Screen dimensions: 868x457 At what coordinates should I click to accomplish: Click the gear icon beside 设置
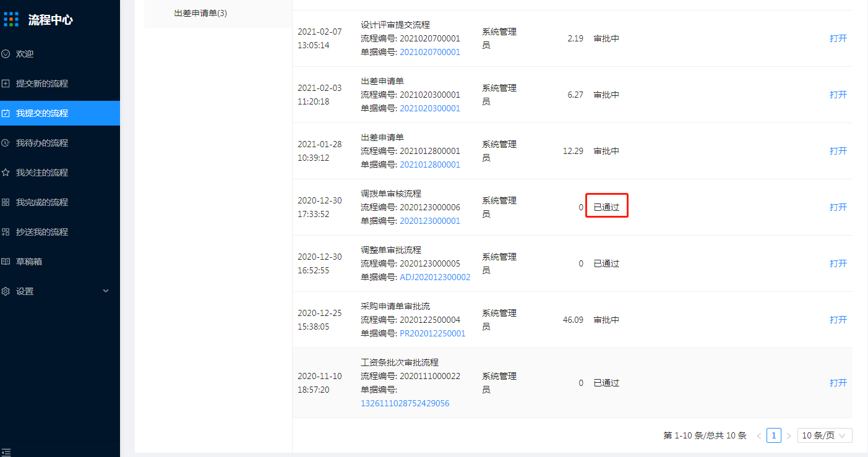[x=6, y=291]
